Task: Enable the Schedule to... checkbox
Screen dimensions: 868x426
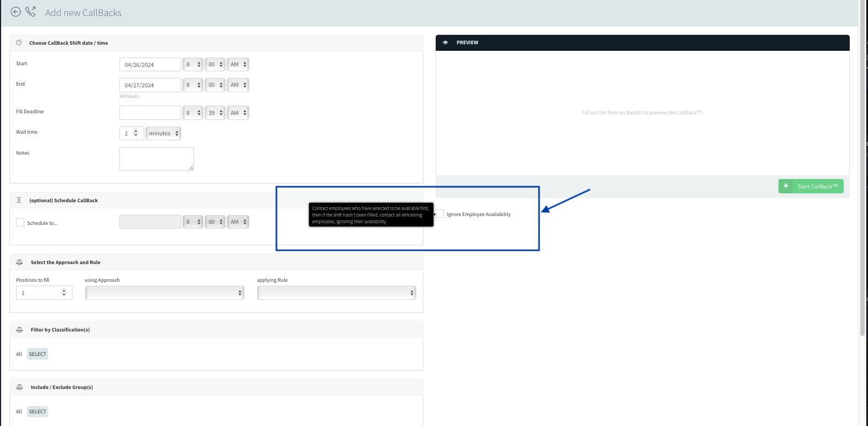Action: 20,223
